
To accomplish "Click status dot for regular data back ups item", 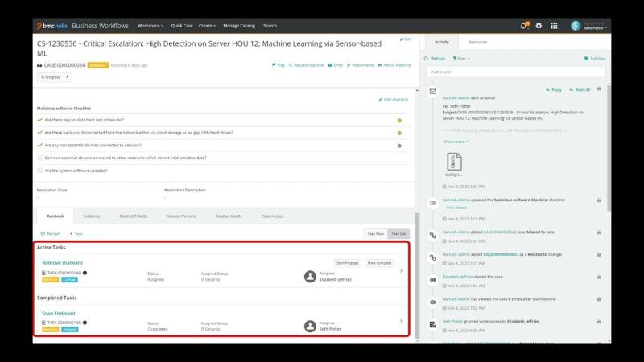I will pyautogui.click(x=399, y=121).
